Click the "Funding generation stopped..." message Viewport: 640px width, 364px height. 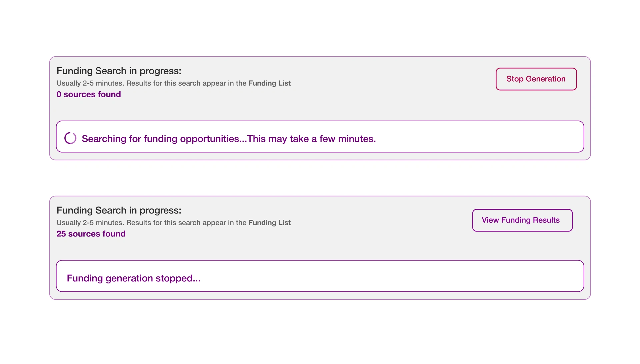(x=134, y=278)
